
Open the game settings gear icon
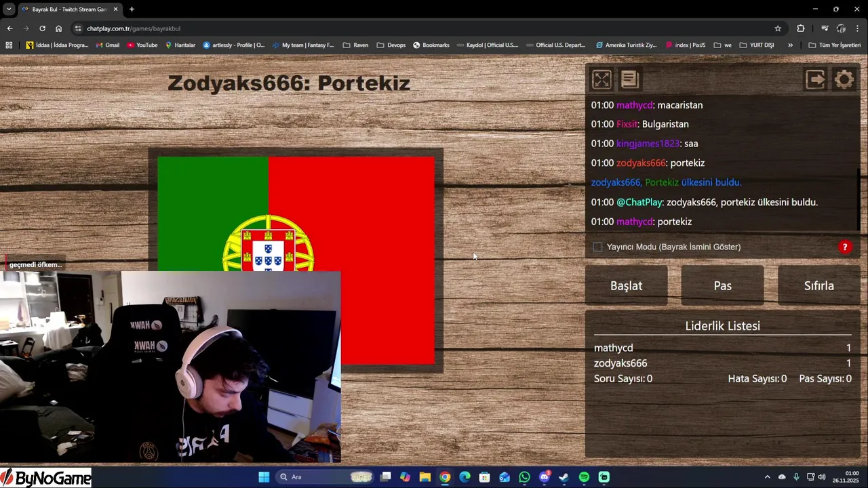(x=844, y=79)
